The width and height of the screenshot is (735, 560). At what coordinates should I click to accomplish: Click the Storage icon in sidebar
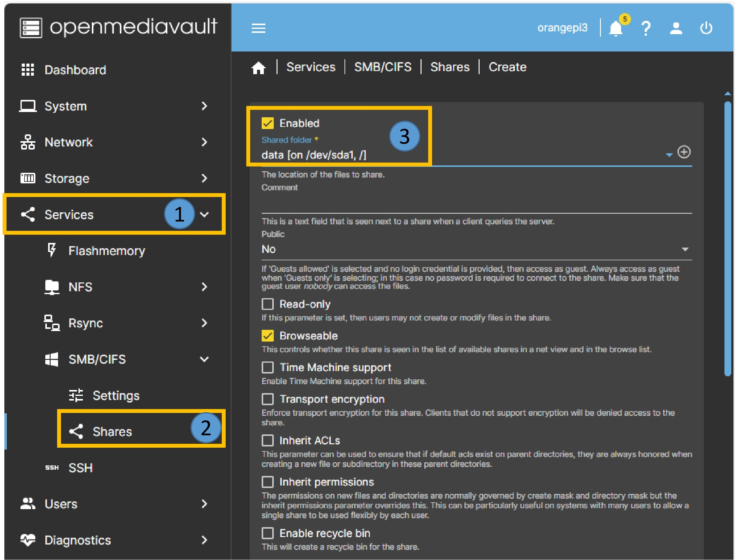click(x=28, y=178)
